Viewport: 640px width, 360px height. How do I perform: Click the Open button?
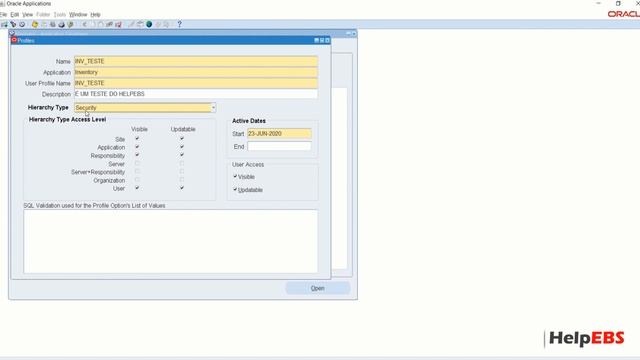coord(318,288)
